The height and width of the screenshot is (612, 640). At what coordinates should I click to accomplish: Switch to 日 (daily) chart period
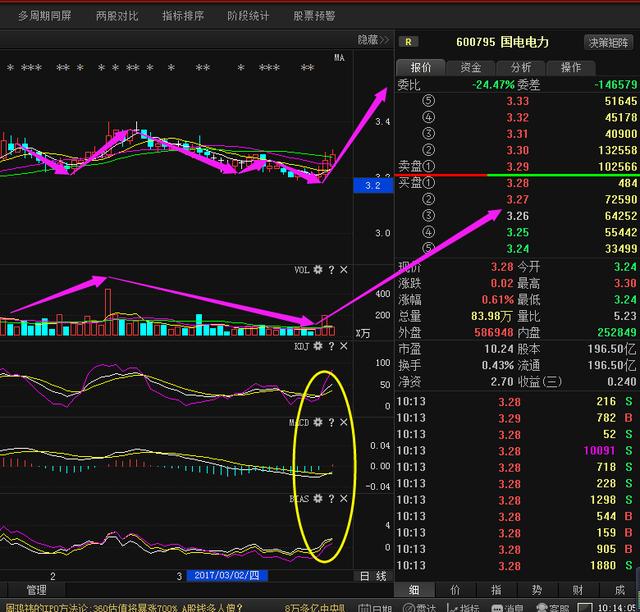[x=364, y=576]
